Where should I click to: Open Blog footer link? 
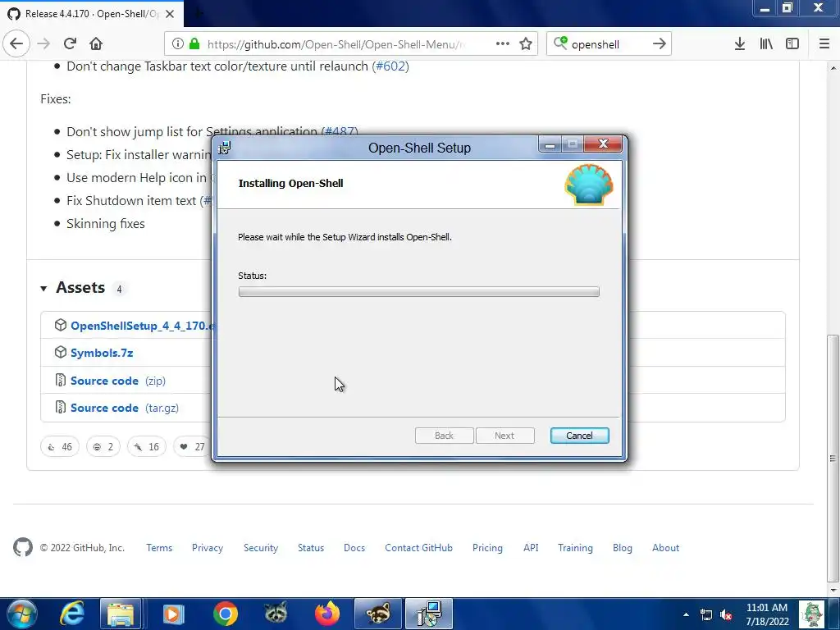click(x=623, y=548)
